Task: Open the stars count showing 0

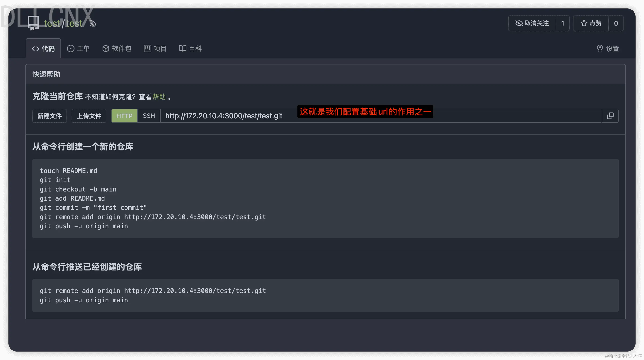Action: [x=616, y=23]
